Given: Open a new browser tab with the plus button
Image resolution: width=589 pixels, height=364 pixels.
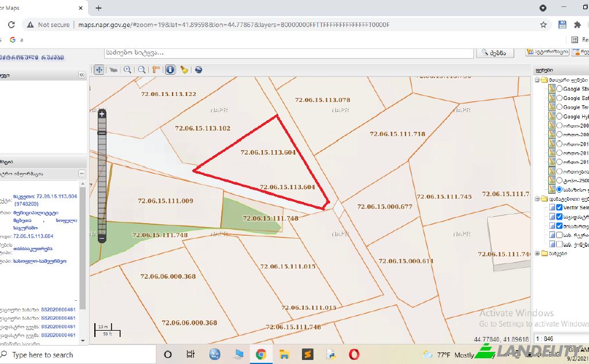Looking at the screenshot, I should (99, 8).
